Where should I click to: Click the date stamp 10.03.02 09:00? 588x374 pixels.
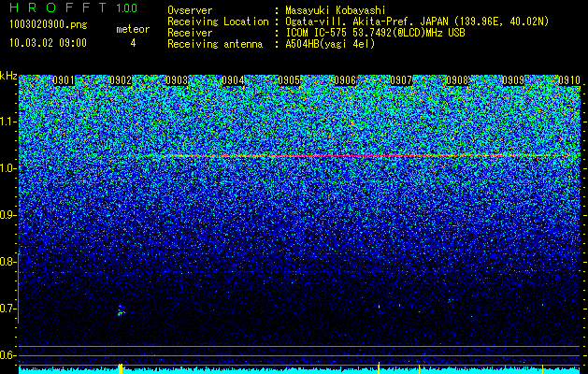48,43
